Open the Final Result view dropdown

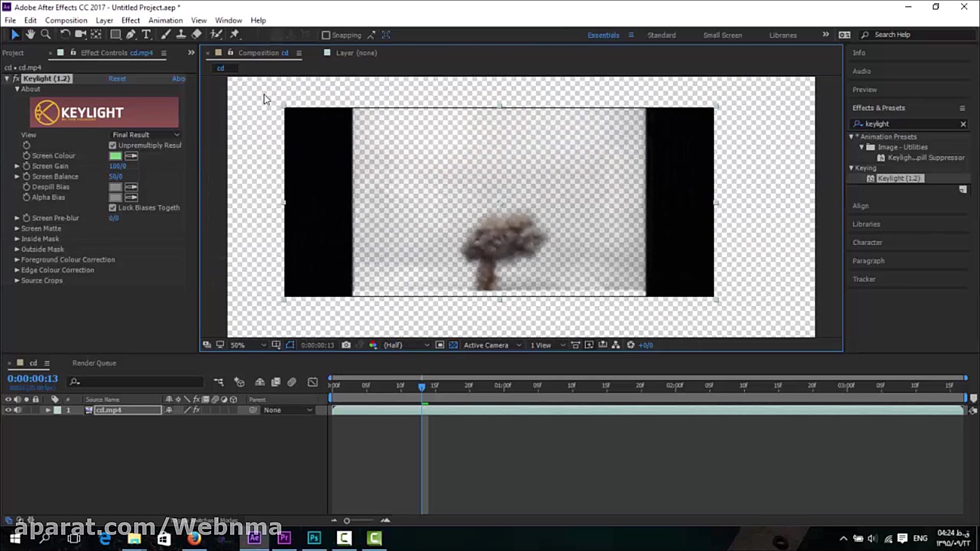click(x=145, y=135)
